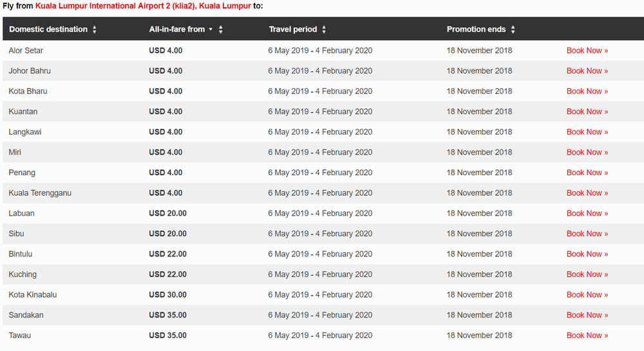Open All-in-fare from dropdown caret

pos(211,29)
